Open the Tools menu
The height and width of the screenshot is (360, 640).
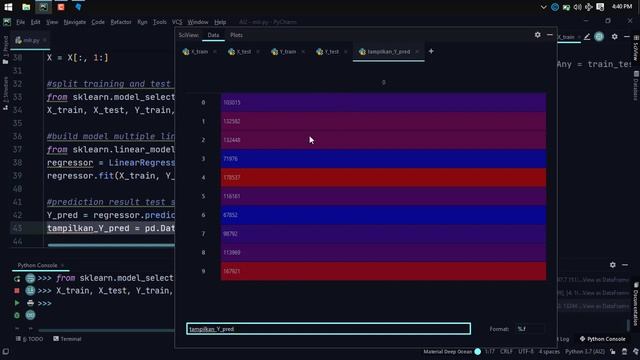(160, 22)
